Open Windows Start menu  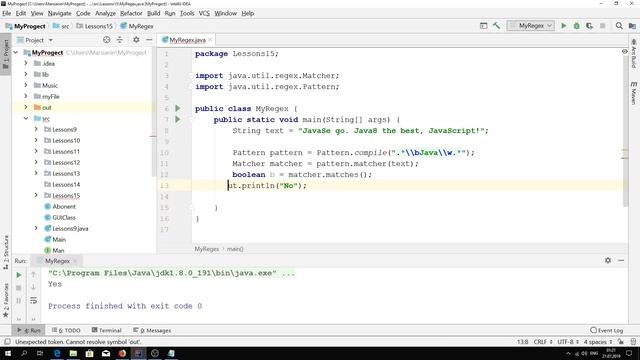[x=8, y=353]
